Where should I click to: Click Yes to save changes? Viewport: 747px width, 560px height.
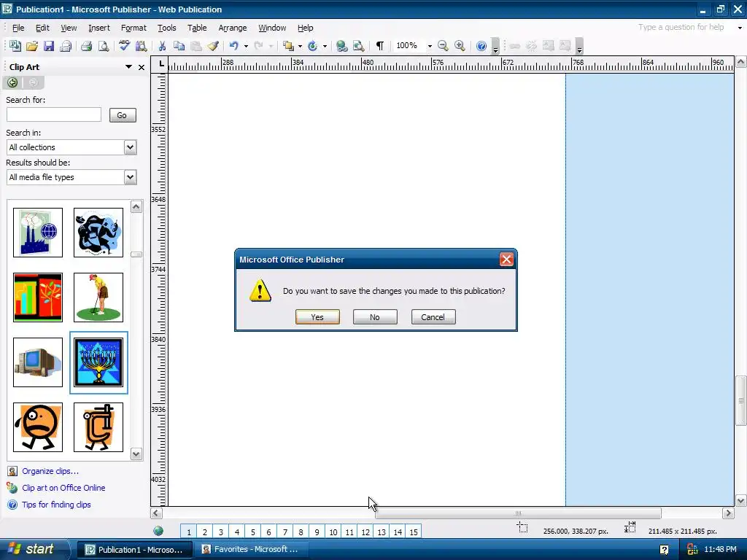click(317, 317)
